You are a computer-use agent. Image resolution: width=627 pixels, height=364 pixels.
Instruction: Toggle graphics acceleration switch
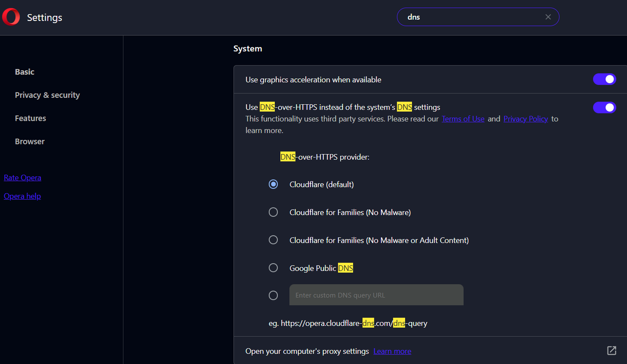604,79
